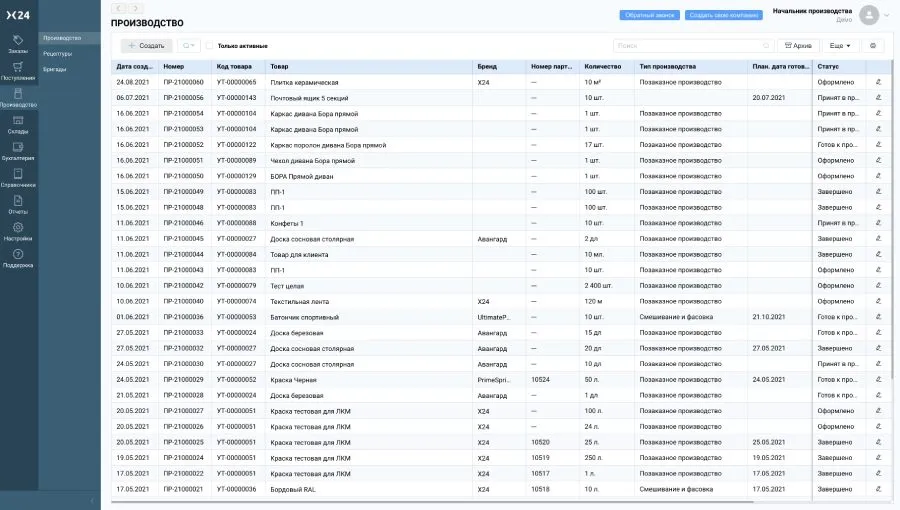Open Настройки gear in sidebar
The height and width of the screenshot is (510, 900).
pos(18,232)
